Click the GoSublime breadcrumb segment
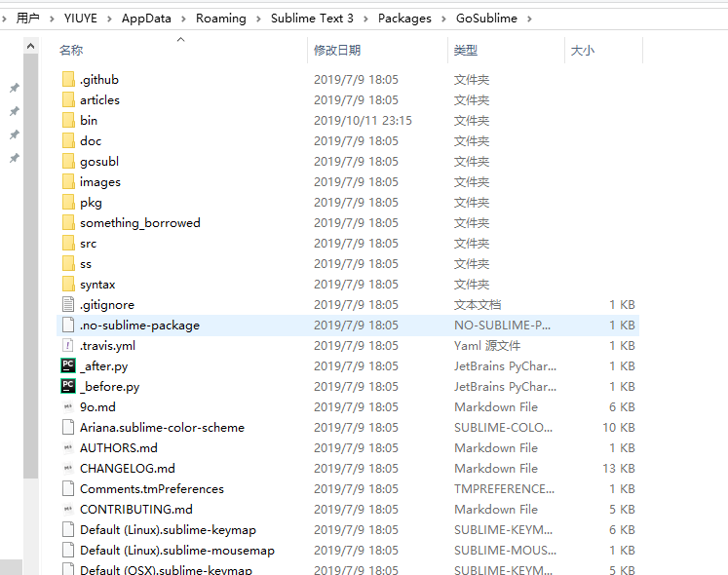This screenshot has height=575, width=728. point(486,19)
